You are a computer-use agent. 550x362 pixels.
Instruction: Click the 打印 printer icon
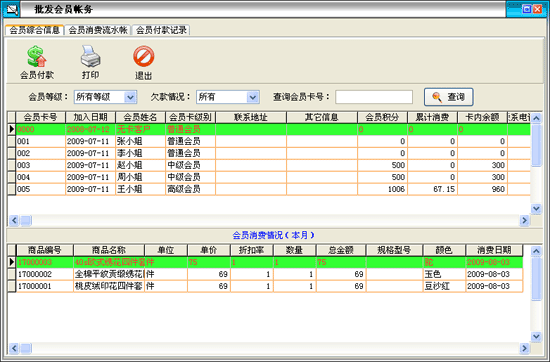(x=90, y=56)
